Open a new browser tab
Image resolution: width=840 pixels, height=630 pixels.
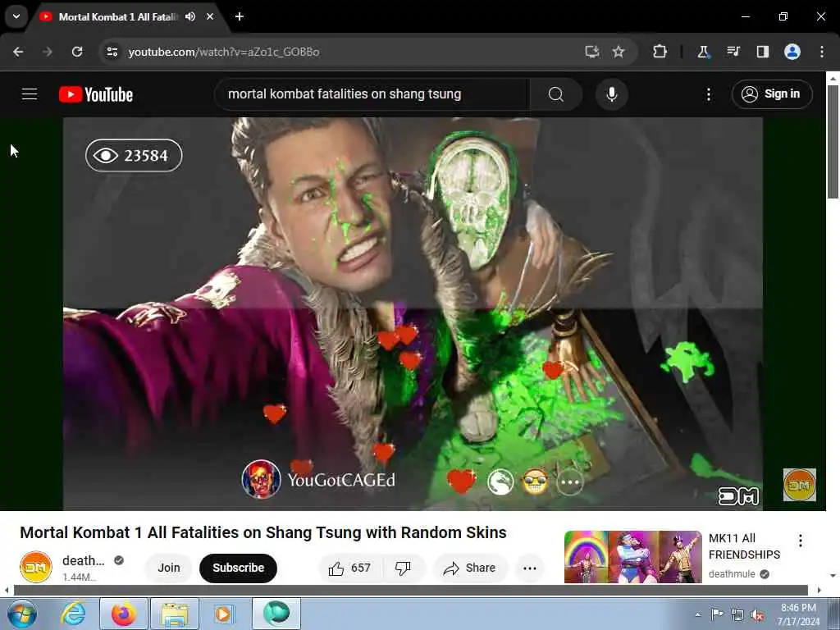[x=240, y=16]
